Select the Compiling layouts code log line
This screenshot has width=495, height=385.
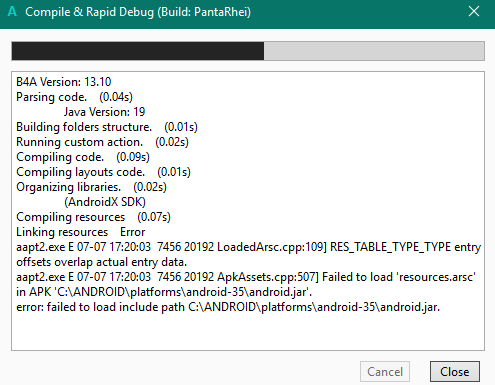point(103,172)
